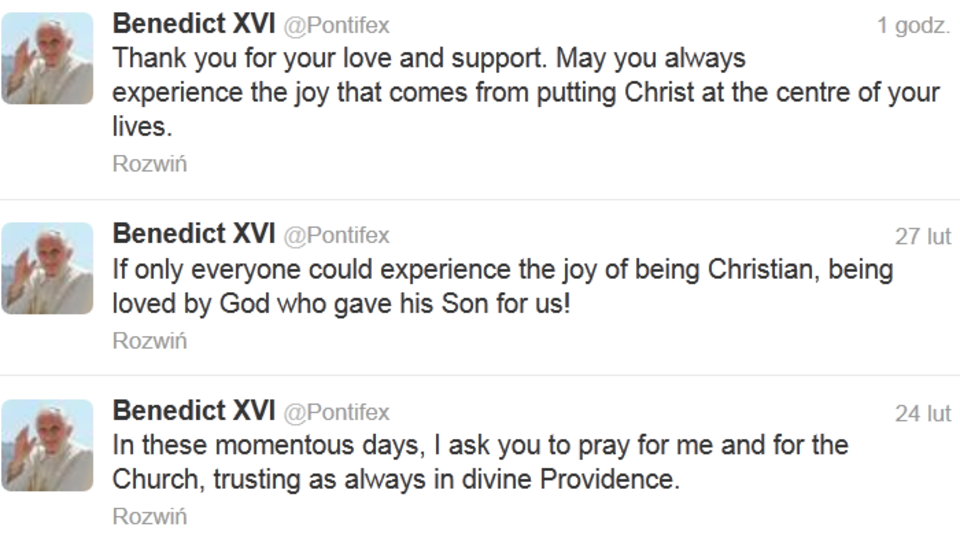Expand the 'In these momentous days' tweet
The height and width of the screenshot is (549, 960).
[149, 517]
